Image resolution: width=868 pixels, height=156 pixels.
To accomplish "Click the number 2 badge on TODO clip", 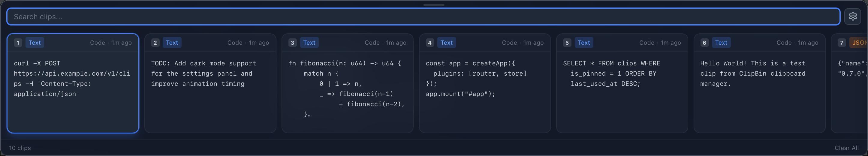I will pos(155,43).
